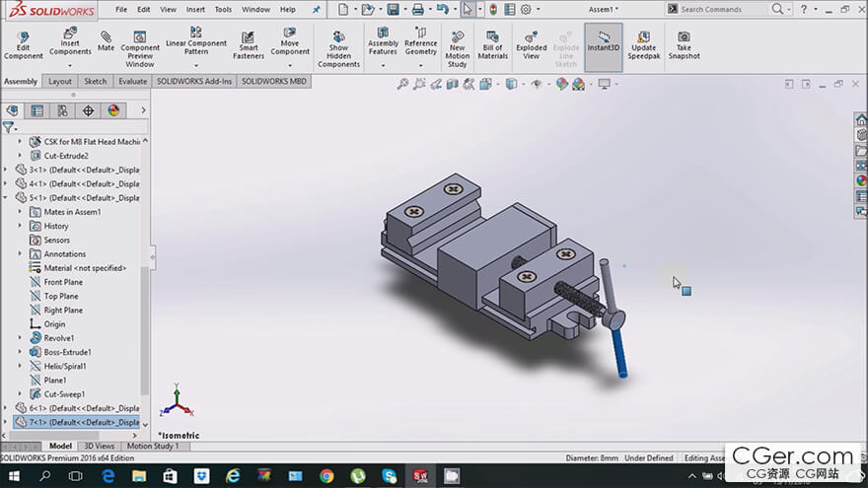Switch to the Evaluate tab

[132, 82]
